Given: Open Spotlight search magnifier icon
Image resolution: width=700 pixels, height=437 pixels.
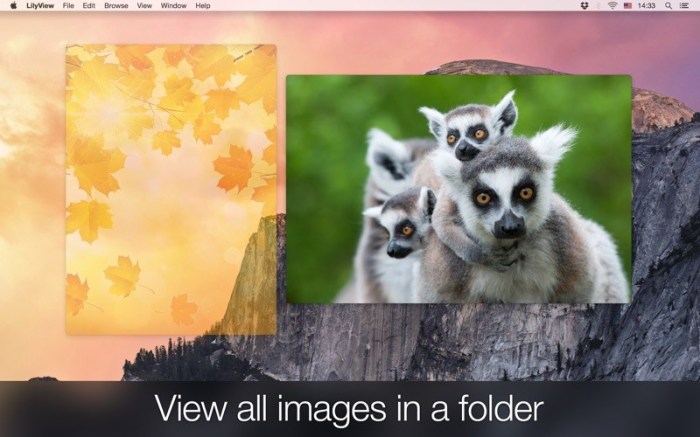Looking at the screenshot, I should 670,5.
